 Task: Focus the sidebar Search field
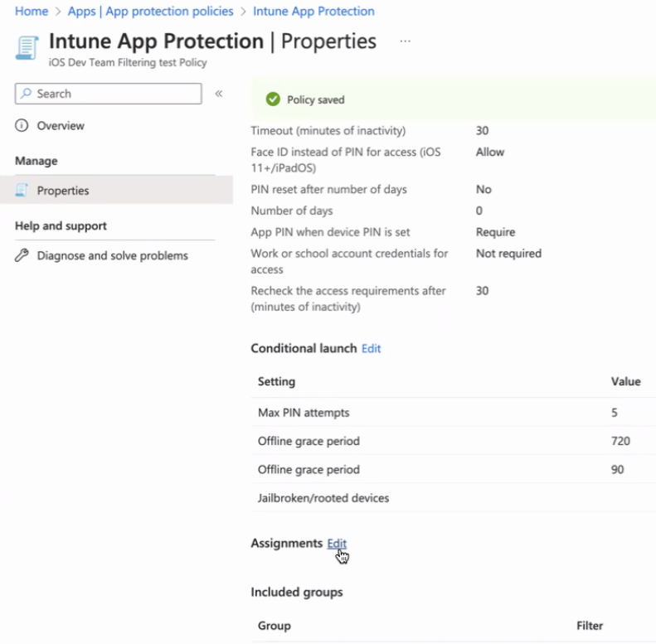[x=109, y=94]
